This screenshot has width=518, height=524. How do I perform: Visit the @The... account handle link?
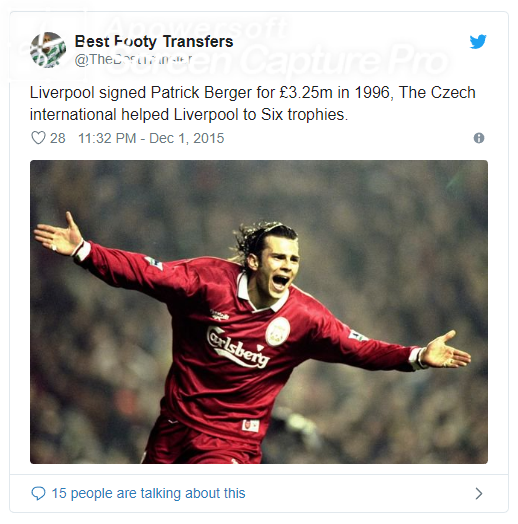point(133,59)
